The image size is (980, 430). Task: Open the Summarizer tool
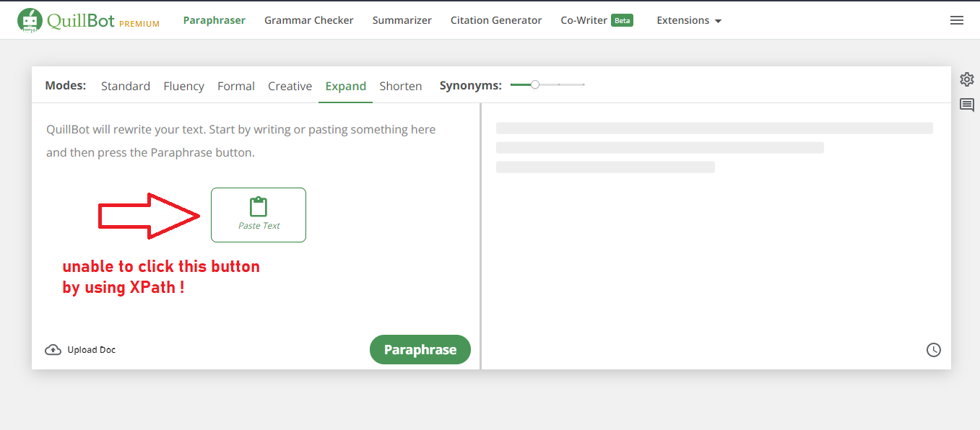tap(402, 20)
